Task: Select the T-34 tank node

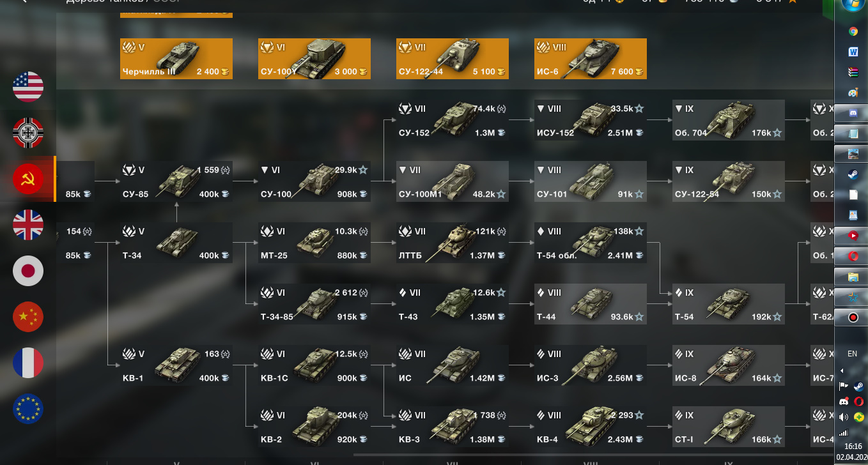Action: pyautogui.click(x=176, y=243)
